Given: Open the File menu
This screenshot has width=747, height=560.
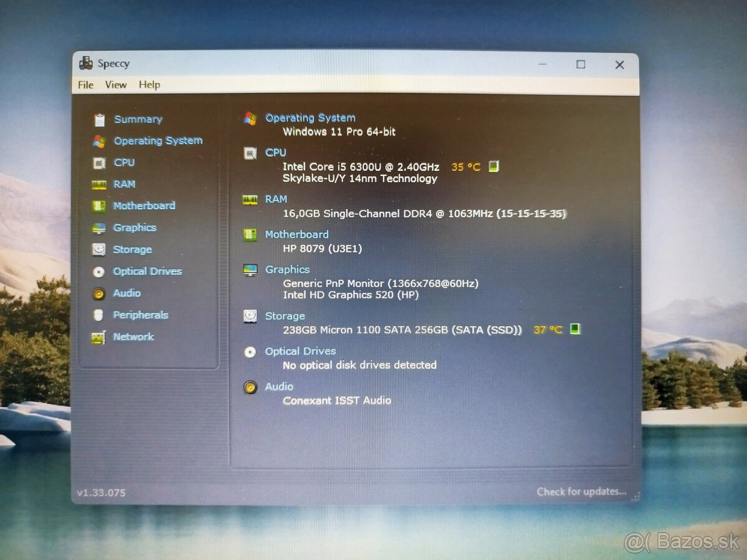Looking at the screenshot, I should pos(85,85).
